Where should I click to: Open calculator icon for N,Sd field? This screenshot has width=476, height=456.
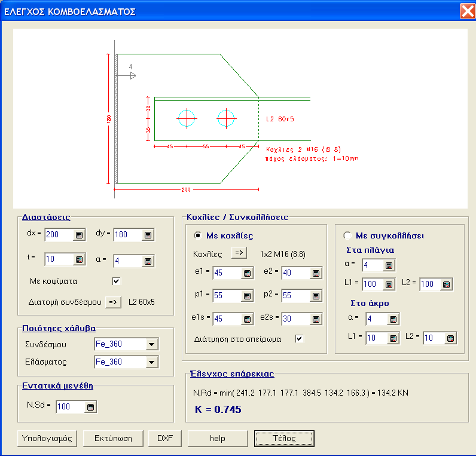90,407
